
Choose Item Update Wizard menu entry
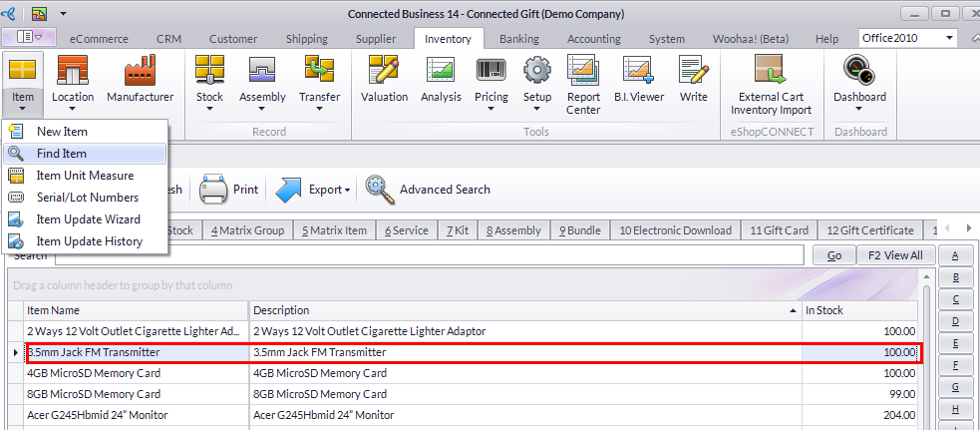85,219
